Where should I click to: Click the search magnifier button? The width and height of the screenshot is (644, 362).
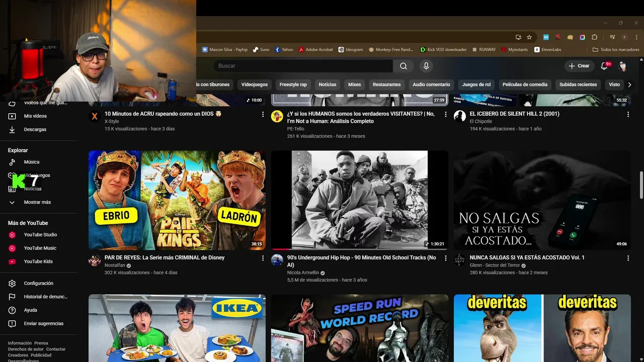[x=403, y=66]
